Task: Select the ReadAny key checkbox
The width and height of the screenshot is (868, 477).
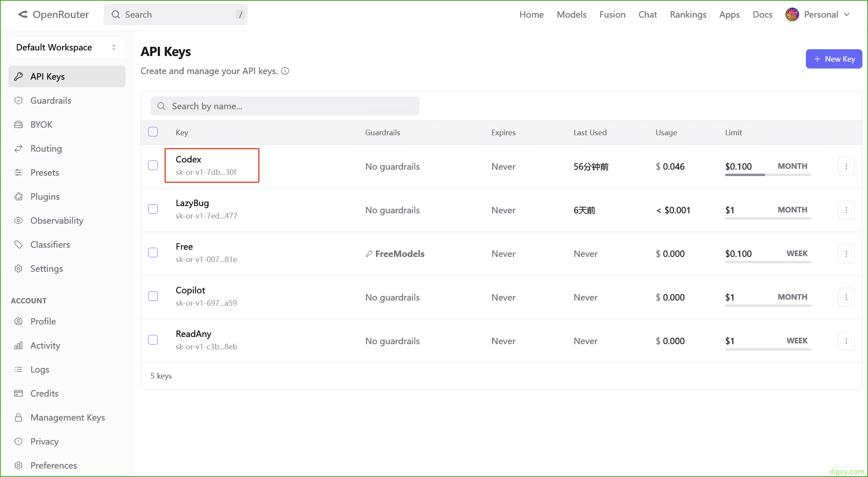Action: pyautogui.click(x=153, y=340)
